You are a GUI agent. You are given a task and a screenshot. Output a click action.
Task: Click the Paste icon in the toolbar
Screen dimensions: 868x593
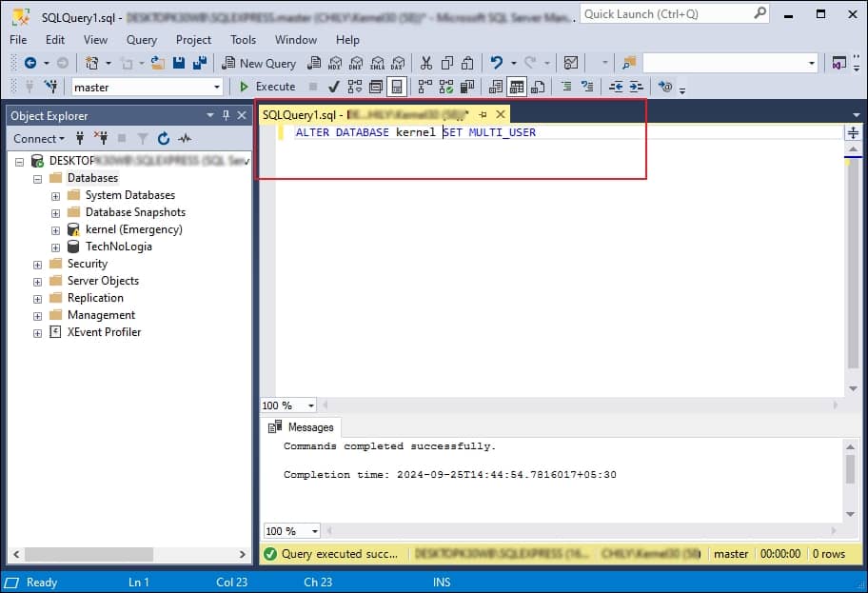coord(467,63)
